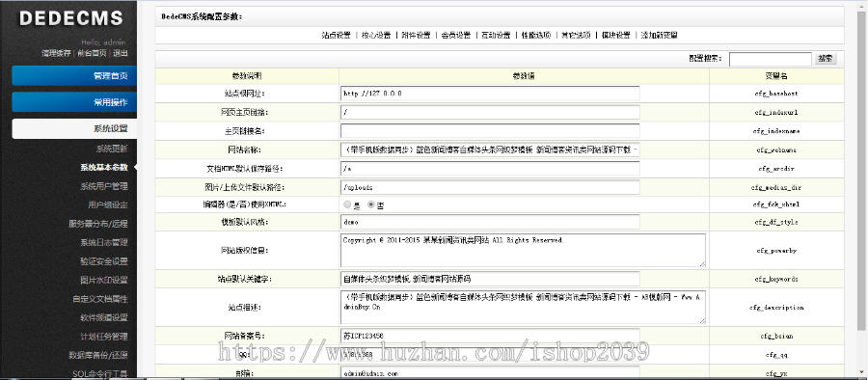Open the 互动设置 settings tab
The image size is (868, 380).
pyautogui.click(x=496, y=35)
